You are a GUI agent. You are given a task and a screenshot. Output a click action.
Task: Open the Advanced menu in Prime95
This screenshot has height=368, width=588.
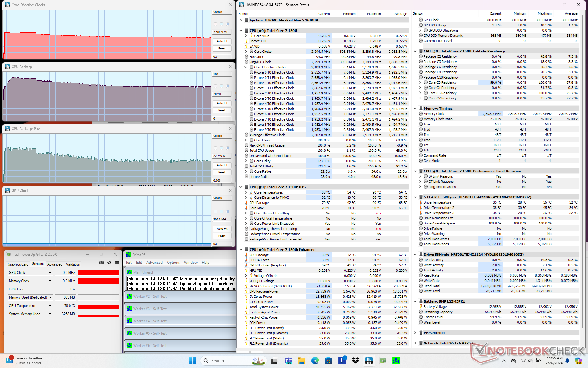tap(154, 263)
